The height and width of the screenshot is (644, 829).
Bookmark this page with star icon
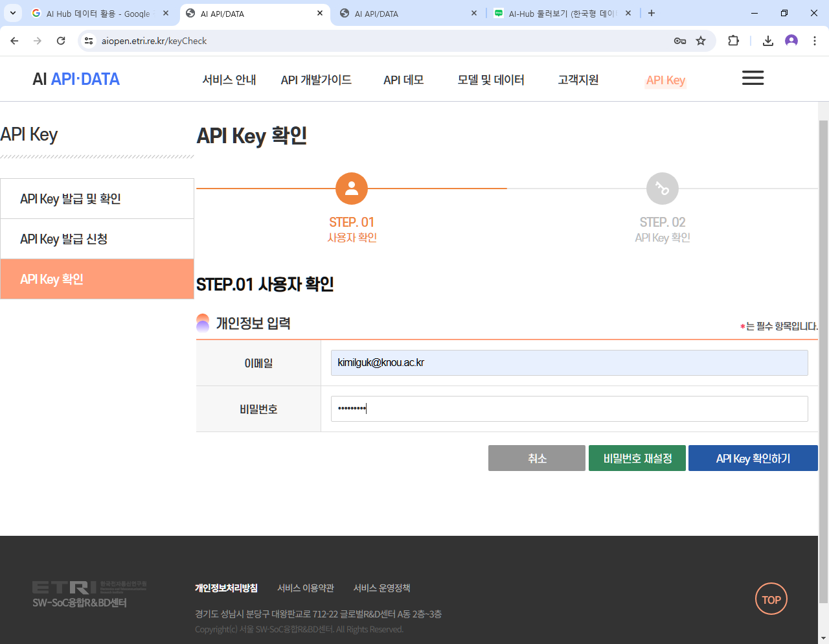coord(701,41)
